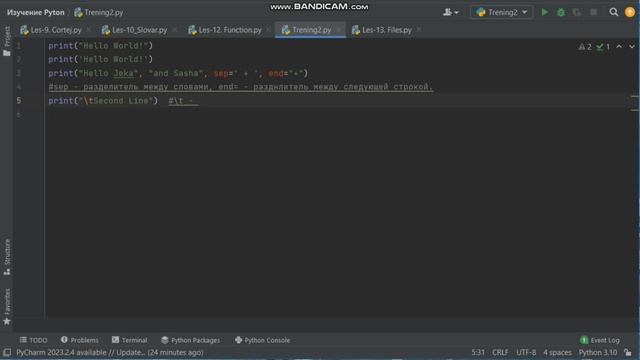Change CRLF line separator

(500, 352)
